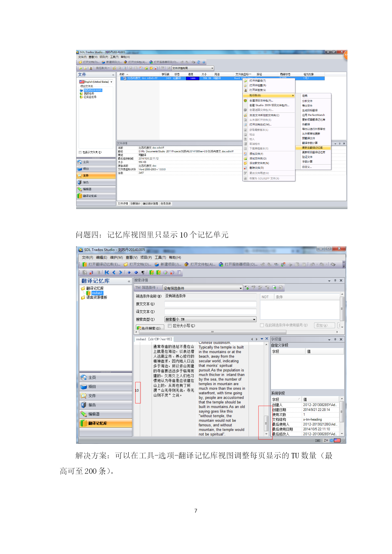Click 打开文件包(A) in the lower window toolbar
The width and height of the screenshot is (392, 554).
click(200, 264)
